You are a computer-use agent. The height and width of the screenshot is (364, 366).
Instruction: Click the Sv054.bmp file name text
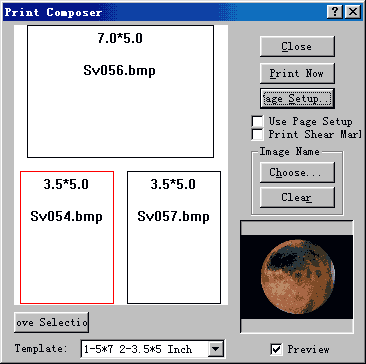66,217
